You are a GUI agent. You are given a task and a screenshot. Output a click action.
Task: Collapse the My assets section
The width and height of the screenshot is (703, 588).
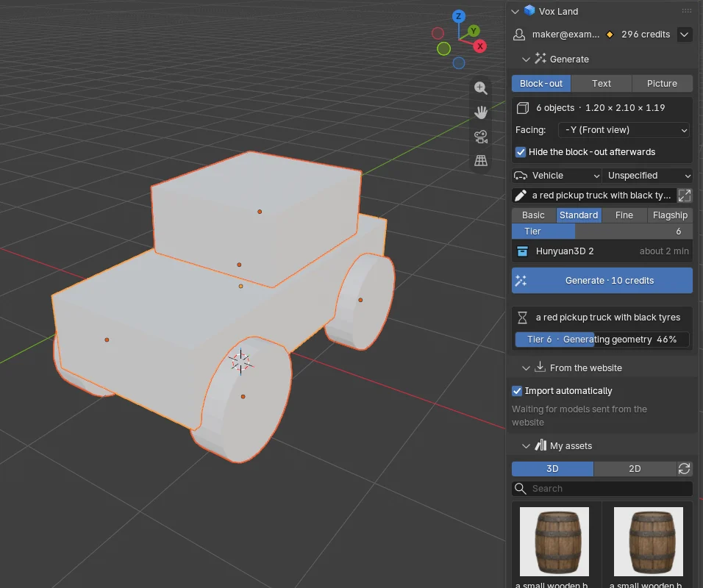tap(526, 446)
